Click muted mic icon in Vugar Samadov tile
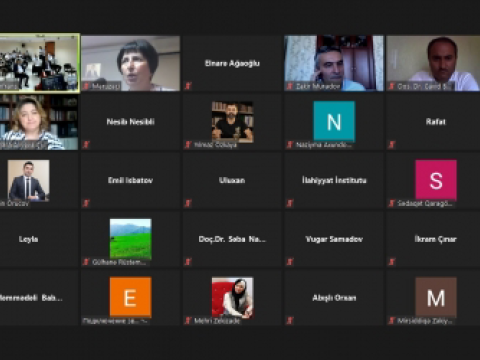Screen dimensions: 480x360 [290, 262]
